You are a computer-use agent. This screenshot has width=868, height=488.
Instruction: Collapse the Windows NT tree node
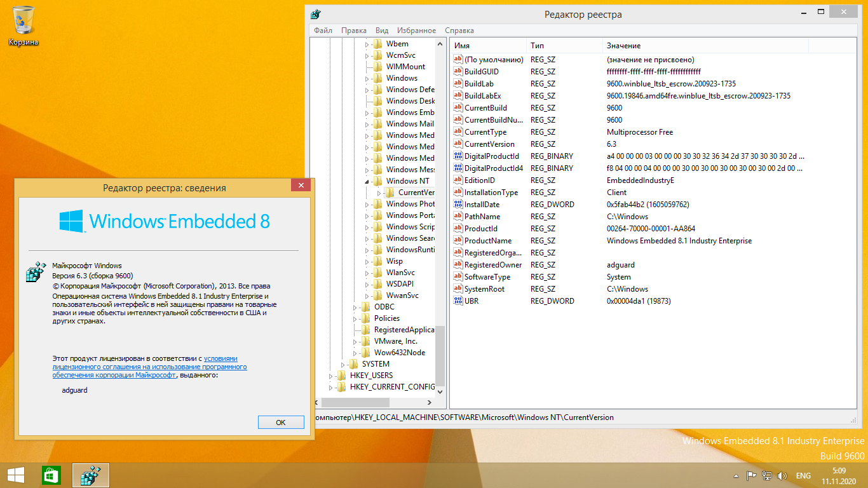(x=367, y=181)
